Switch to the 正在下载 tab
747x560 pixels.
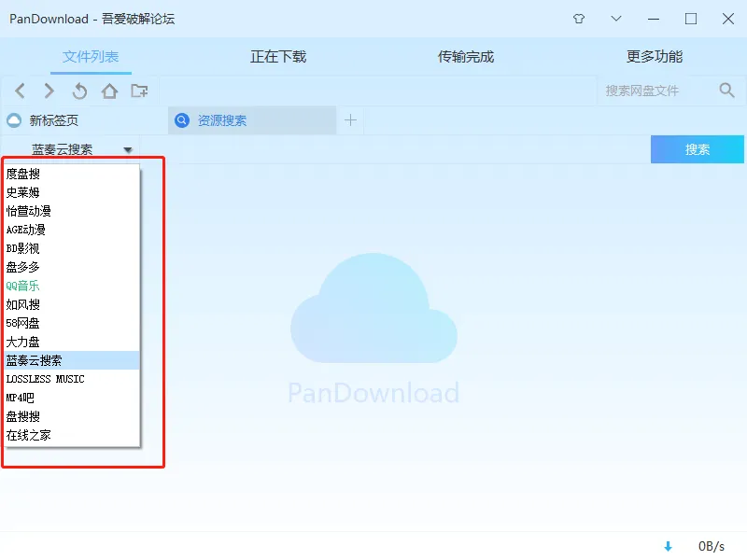(x=278, y=57)
